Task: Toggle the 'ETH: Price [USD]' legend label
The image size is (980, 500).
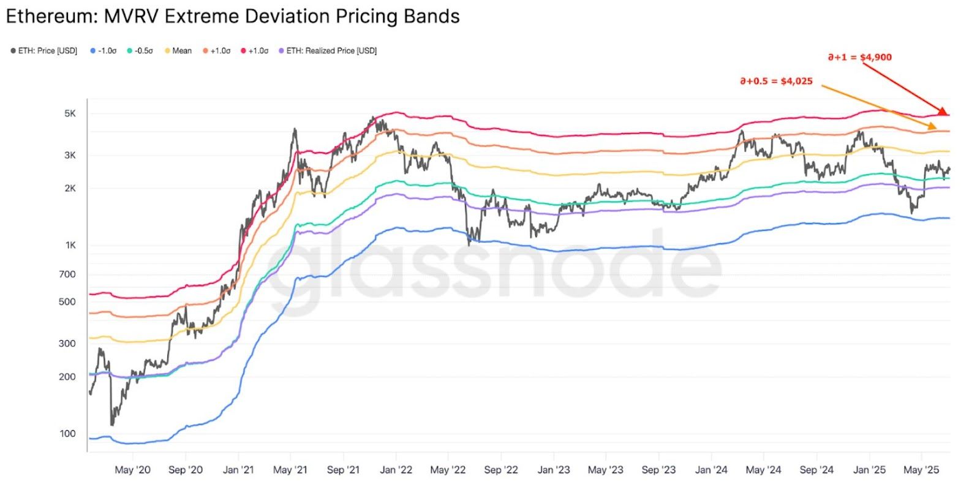Action: (48, 51)
